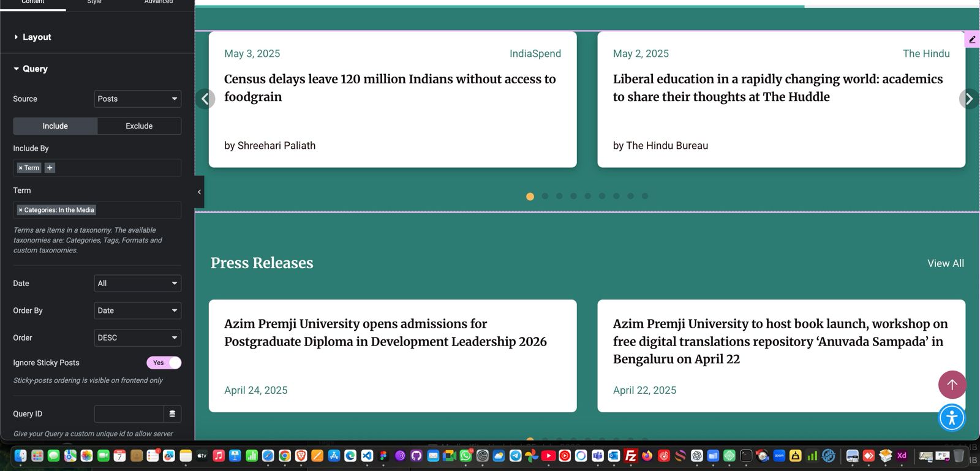The image size is (980, 471).
Task: Click the View All link for Press Releases
Action: click(x=945, y=263)
